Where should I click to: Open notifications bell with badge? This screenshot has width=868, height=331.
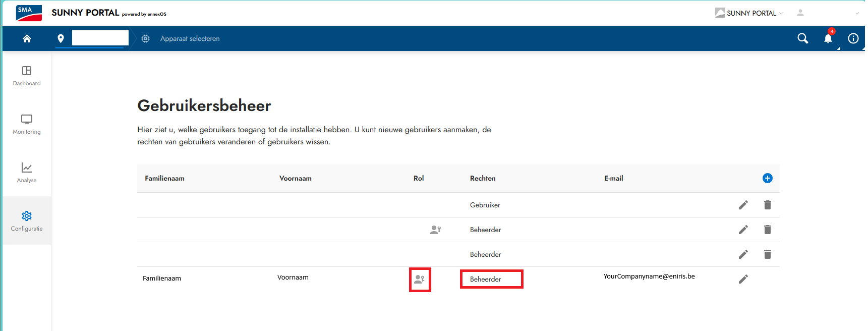click(828, 38)
